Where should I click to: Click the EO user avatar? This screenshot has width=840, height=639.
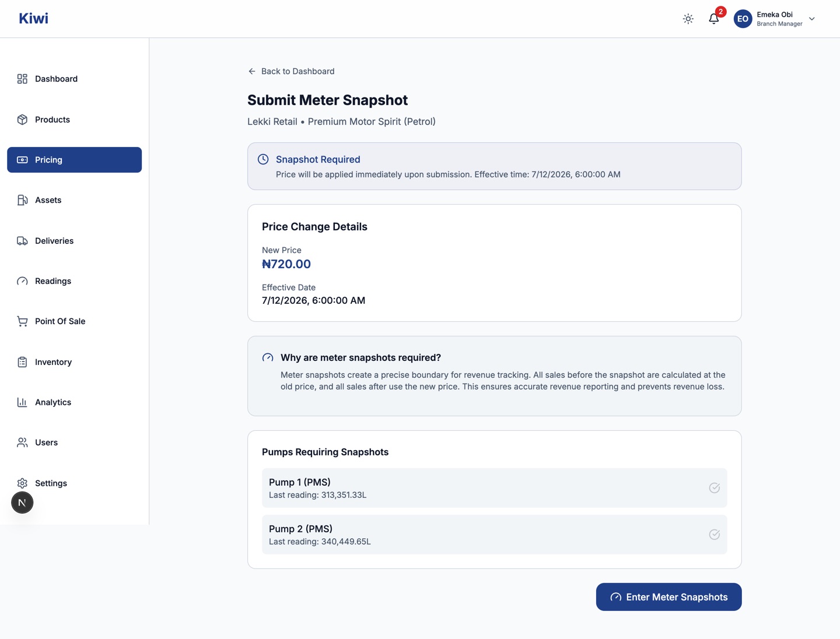pyautogui.click(x=743, y=19)
